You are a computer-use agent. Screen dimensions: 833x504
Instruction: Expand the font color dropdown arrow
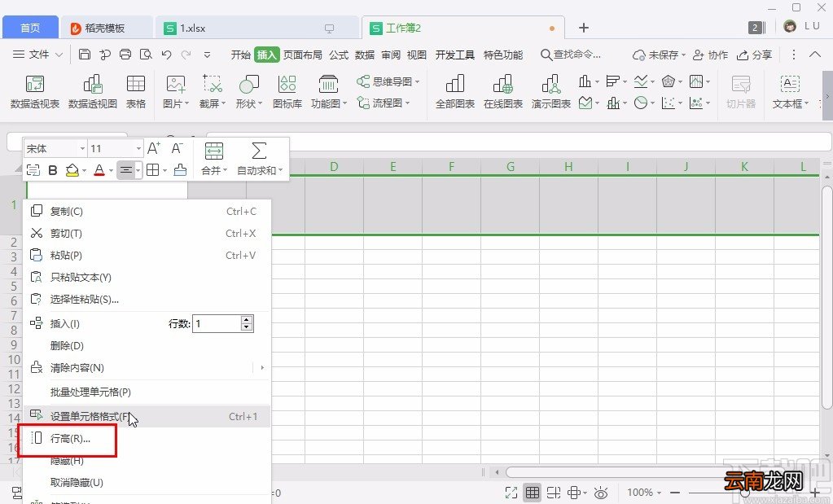pos(111,170)
